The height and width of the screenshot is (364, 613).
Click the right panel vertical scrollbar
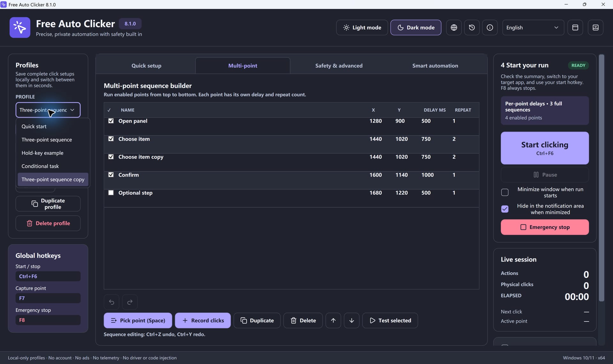pyautogui.click(x=602, y=178)
